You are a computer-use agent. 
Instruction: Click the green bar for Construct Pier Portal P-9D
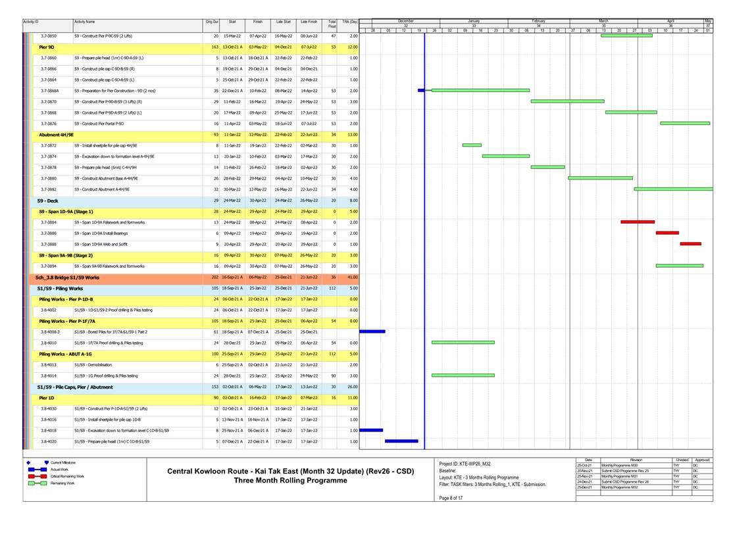(x=685, y=123)
